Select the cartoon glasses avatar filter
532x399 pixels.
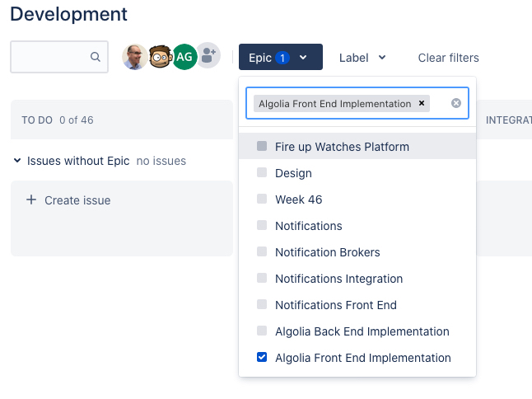pos(160,57)
